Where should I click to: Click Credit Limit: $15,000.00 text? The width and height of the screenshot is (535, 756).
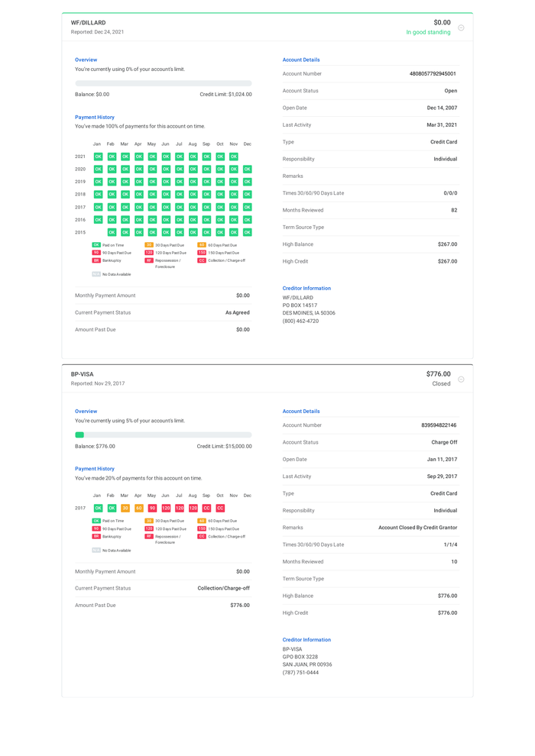225,447
